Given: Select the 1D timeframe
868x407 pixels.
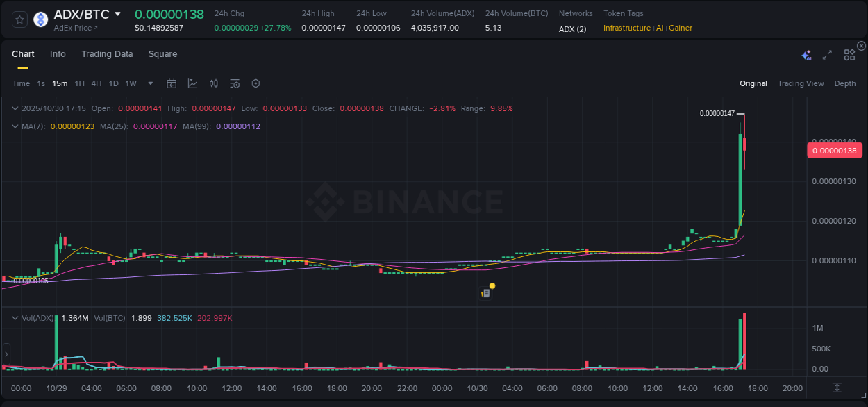Looking at the screenshot, I should click(112, 83).
